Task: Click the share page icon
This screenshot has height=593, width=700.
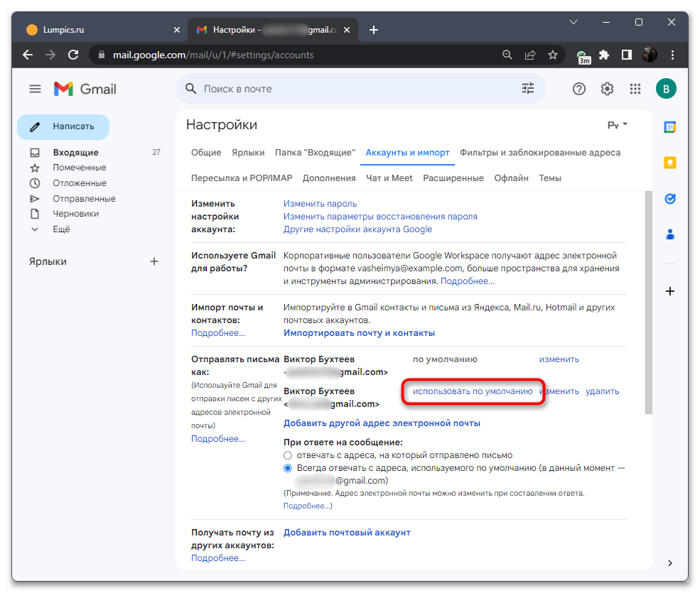Action: (530, 55)
